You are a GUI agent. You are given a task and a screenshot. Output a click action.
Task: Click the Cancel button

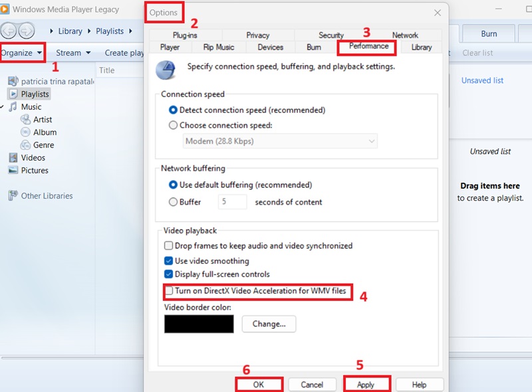tap(312, 385)
